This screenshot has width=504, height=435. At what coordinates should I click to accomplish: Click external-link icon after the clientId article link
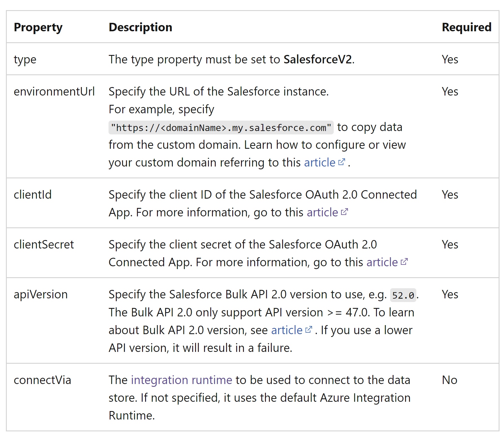coord(344,212)
